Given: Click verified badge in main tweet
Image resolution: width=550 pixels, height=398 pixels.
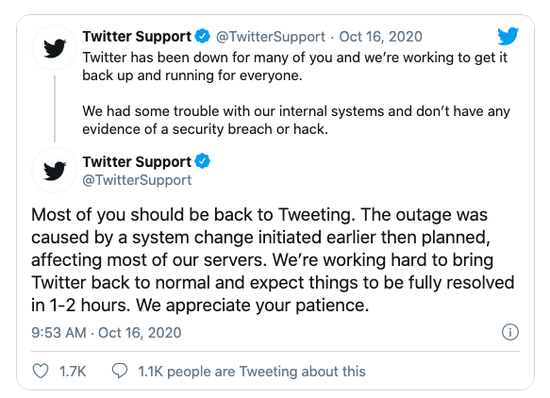Looking at the screenshot, I should 202,161.
